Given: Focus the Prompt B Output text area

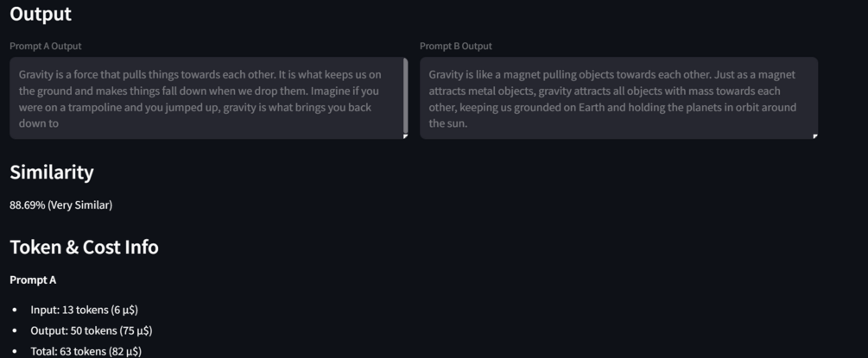Looking at the screenshot, I should click(619, 98).
